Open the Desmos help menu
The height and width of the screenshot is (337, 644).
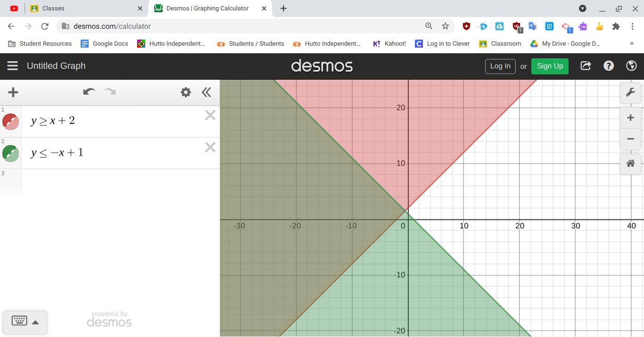[x=609, y=66]
